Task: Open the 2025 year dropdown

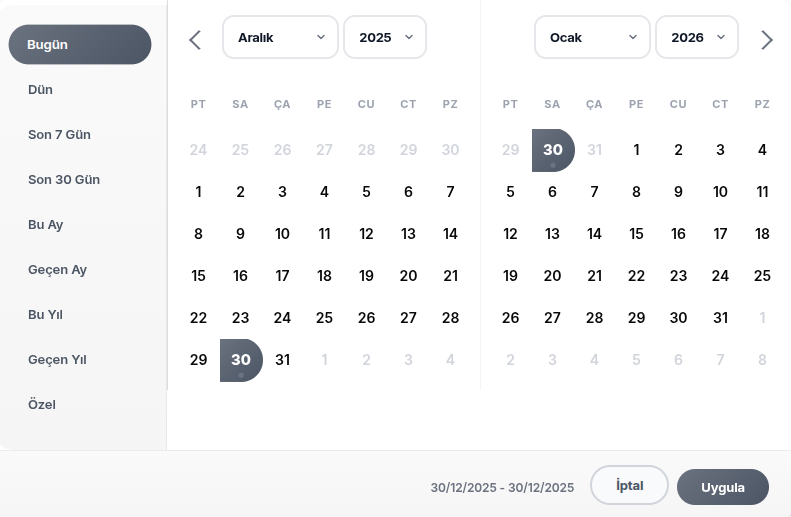Action: tap(385, 37)
